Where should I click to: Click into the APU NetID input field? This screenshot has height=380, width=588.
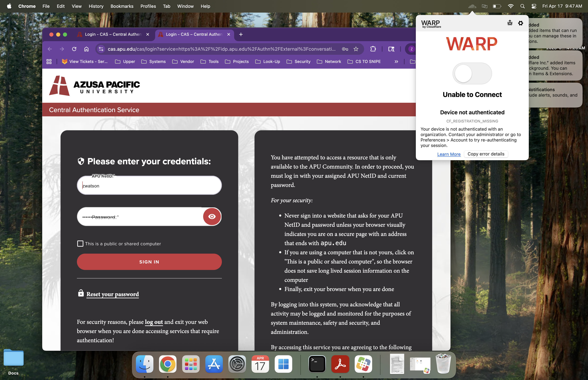pyautogui.click(x=149, y=186)
